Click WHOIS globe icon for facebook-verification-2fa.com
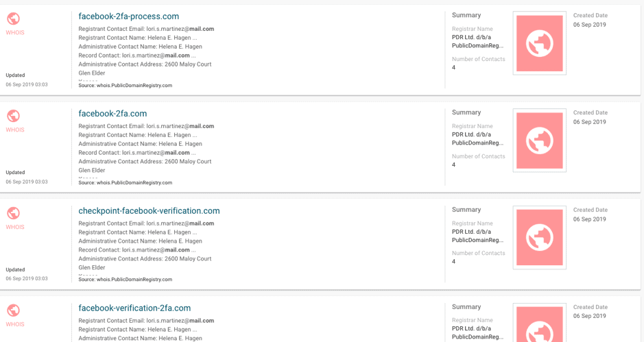Screen dimensions: 644x342 pos(14,310)
